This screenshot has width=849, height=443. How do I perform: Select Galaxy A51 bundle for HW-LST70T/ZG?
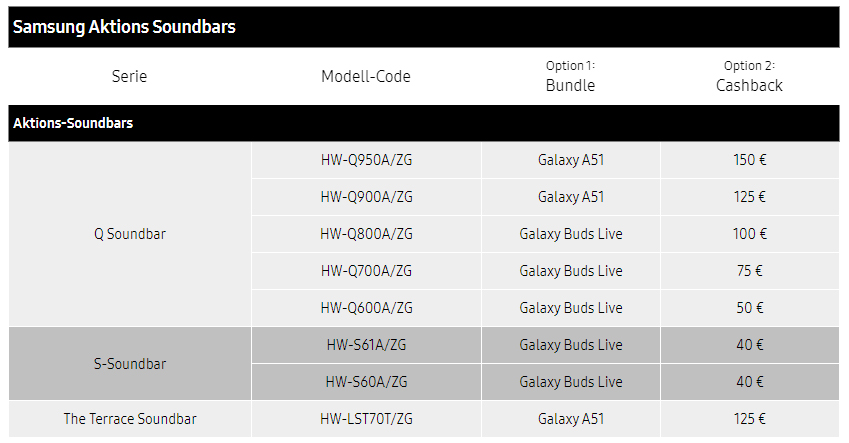tap(570, 419)
